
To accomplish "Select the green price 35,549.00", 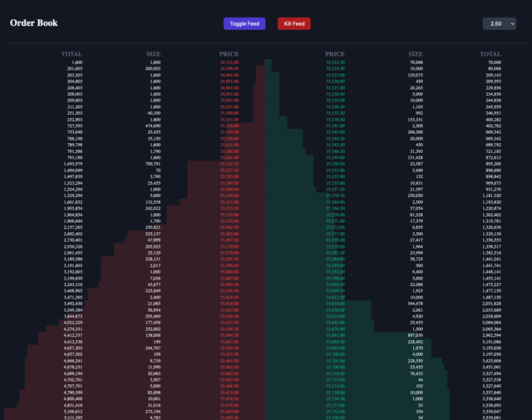I will pos(336,157).
